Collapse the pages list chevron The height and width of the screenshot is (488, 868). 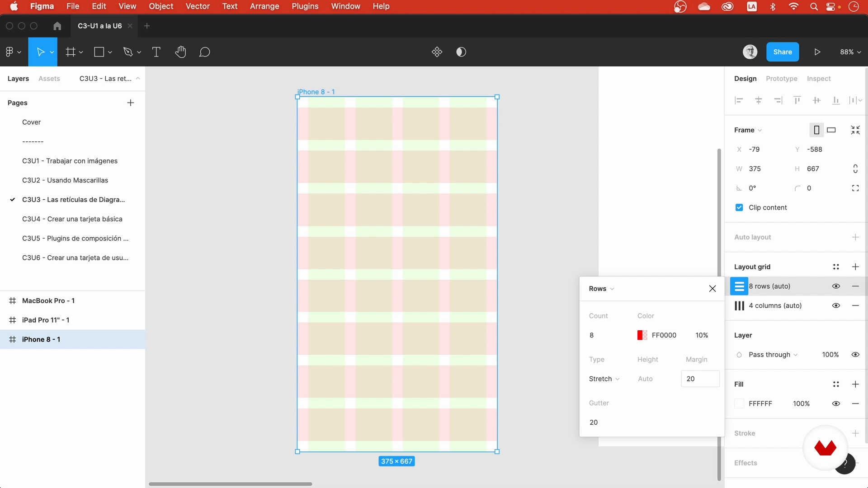point(138,79)
